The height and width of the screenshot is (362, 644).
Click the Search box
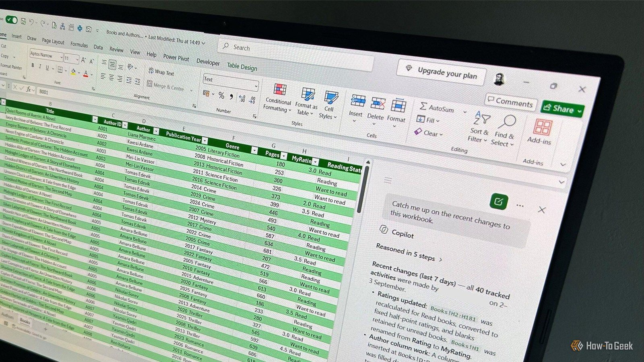(296, 54)
